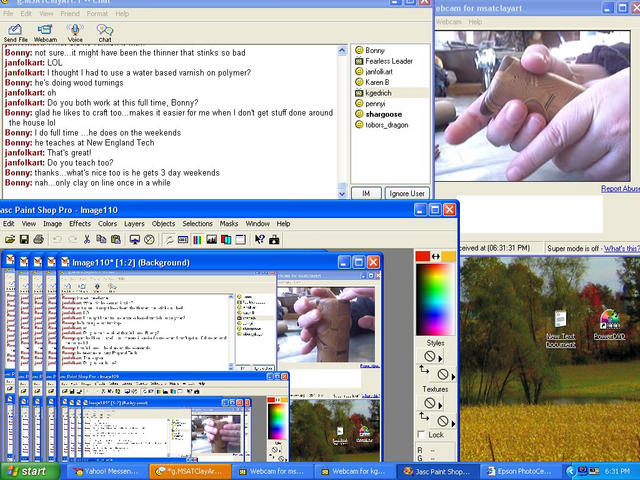Select the yellow background color swatch

click(449, 256)
